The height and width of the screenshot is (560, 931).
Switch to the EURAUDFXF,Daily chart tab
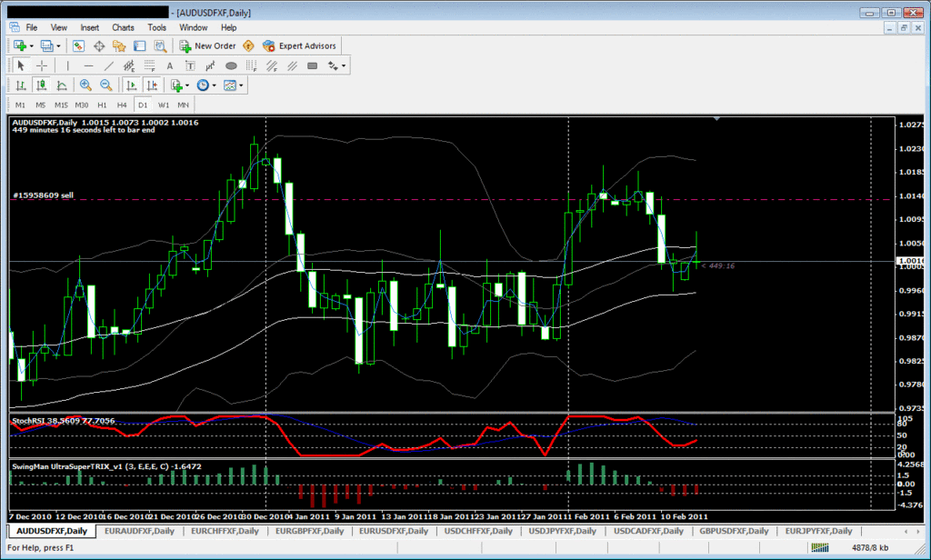[x=139, y=531]
